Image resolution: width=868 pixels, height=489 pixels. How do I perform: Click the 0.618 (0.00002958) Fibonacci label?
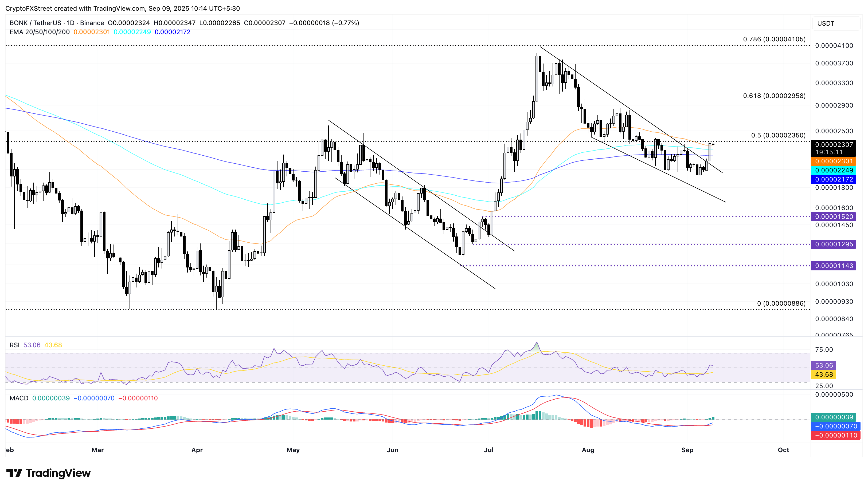(x=774, y=96)
